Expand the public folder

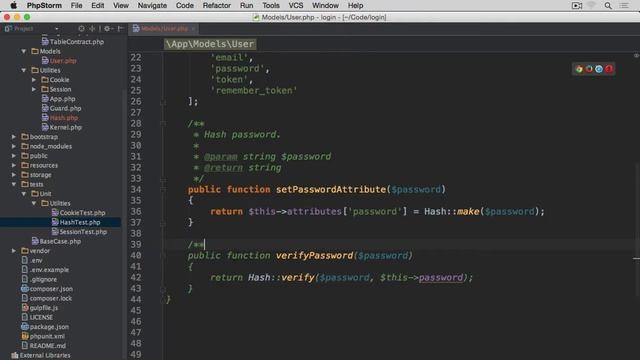(14, 156)
